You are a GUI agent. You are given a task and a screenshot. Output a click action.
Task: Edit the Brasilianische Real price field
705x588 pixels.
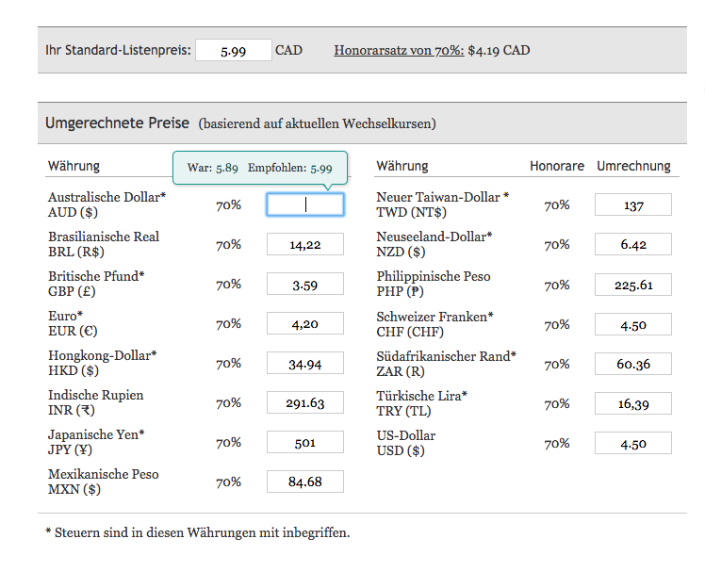(304, 245)
